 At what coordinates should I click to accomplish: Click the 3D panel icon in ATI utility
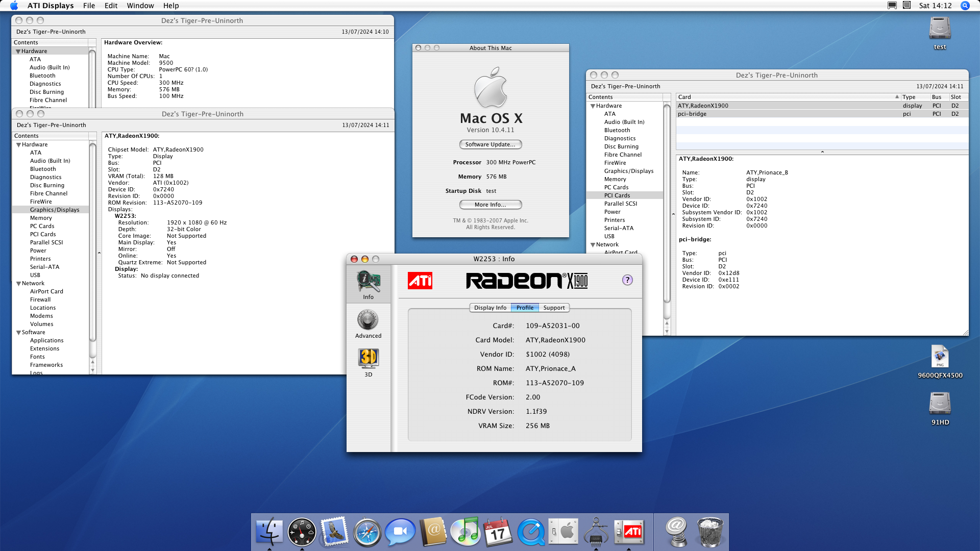point(368,361)
